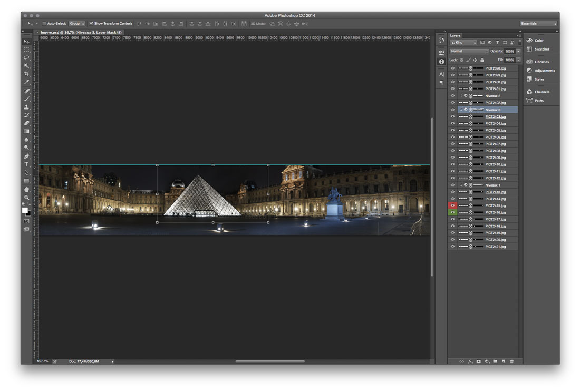Open the Channels panel
Screen dimensions: 580x392
pos(538,92)
